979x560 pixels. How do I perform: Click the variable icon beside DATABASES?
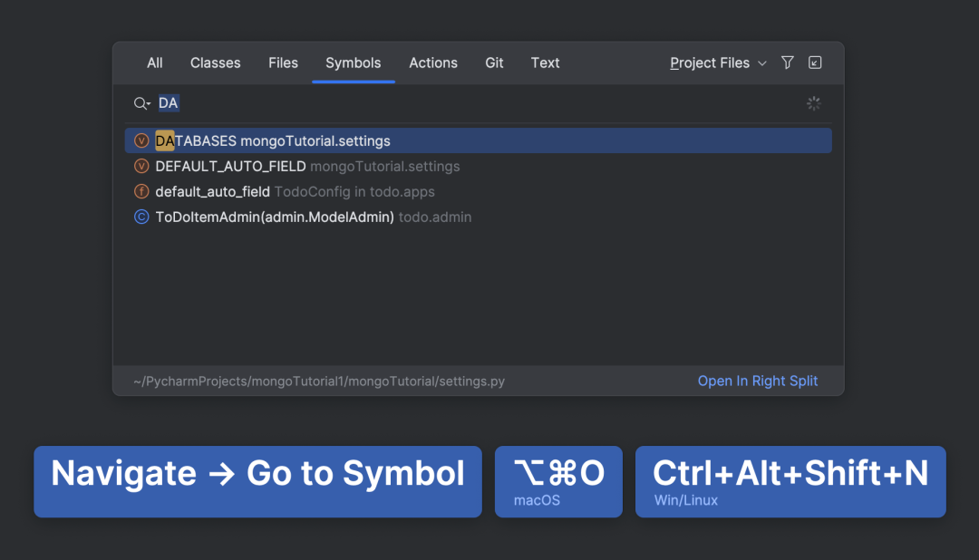click(x=141, y=141)
